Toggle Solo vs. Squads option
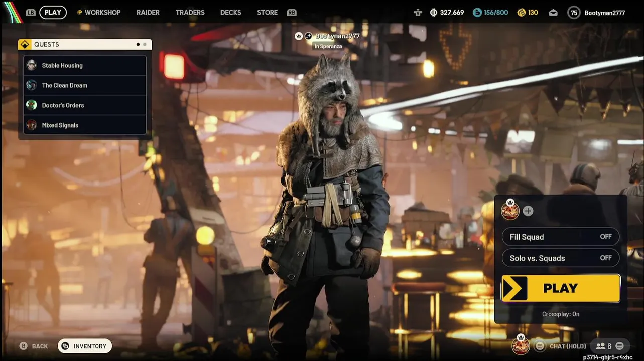 pyautogui.click(x=561, y=258)
